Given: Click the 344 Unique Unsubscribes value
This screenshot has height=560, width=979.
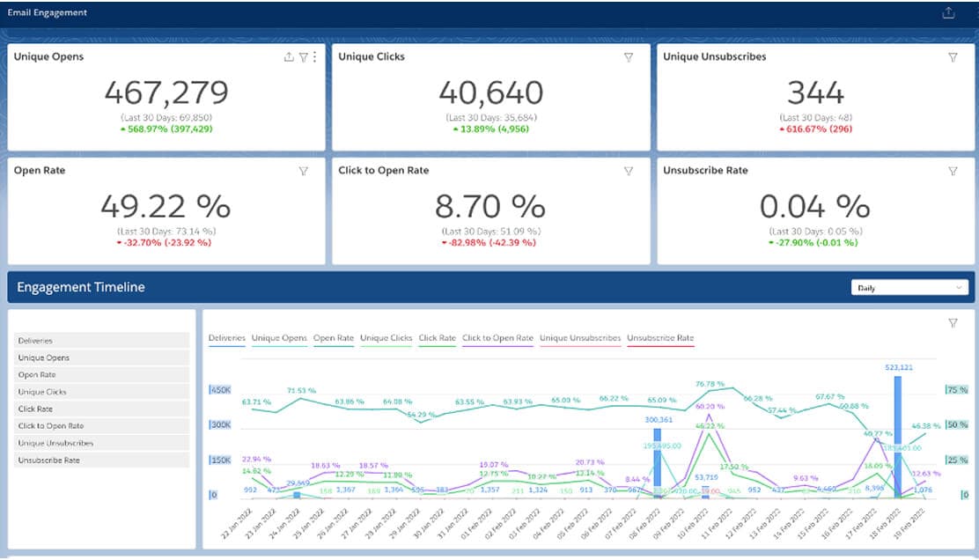Looking at the screenshot, I should (815, 92).
